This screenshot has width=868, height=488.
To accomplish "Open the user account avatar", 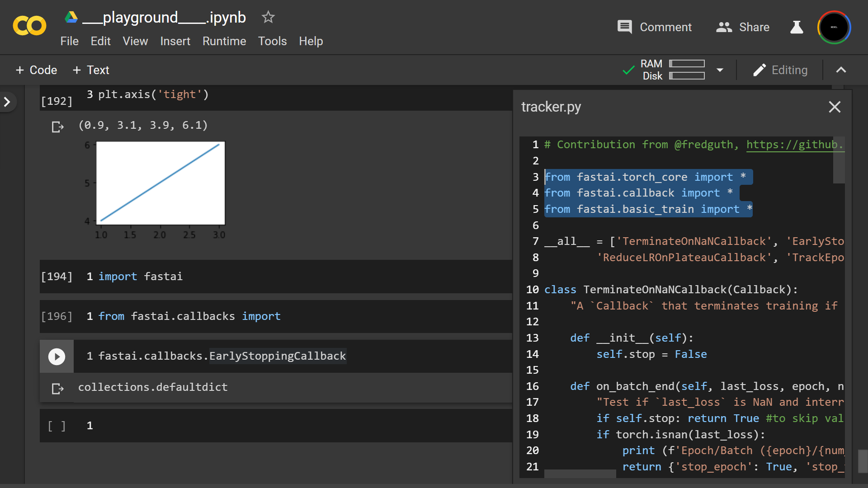I will [834, 27].
